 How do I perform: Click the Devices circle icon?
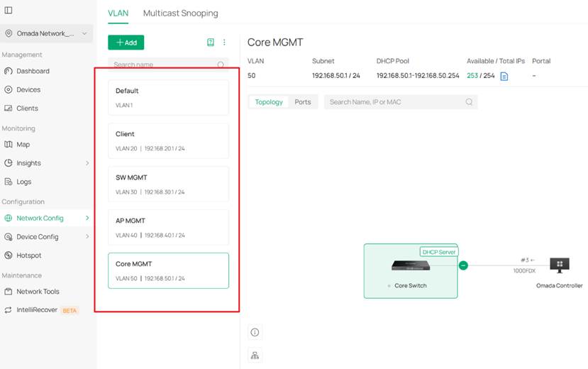tap(9, 89)
